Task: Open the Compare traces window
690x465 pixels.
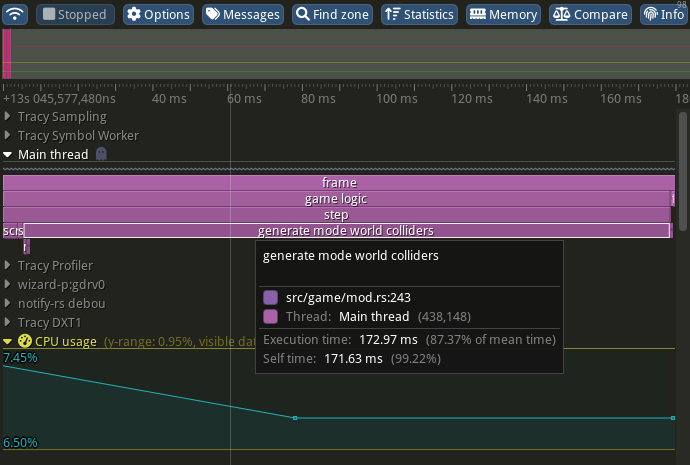Action: [x=591, y=14]
